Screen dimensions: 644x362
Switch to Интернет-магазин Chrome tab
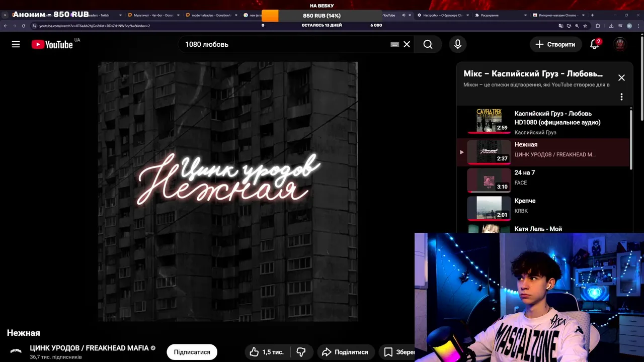557,15
